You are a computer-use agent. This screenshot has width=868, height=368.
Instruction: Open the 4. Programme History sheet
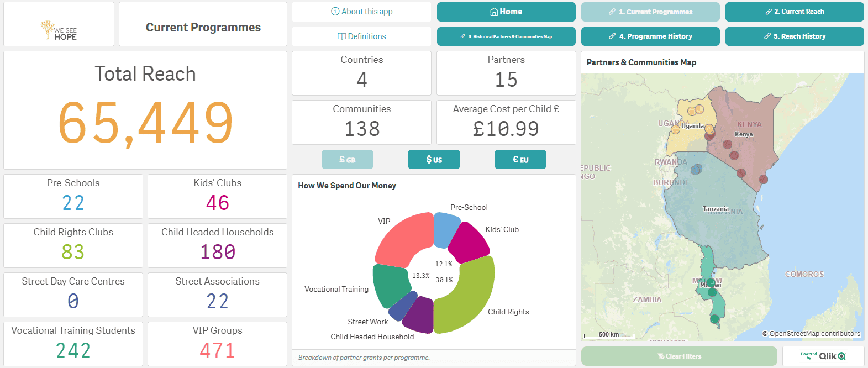click(650, 36)
